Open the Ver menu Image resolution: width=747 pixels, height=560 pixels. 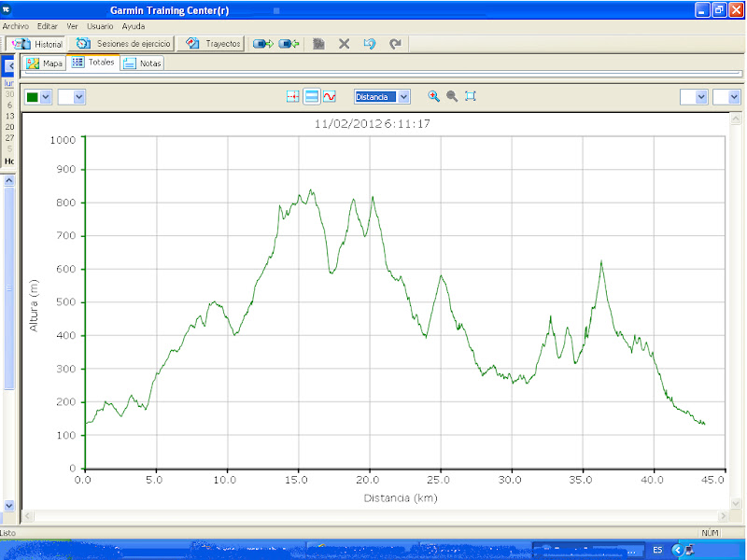coord(72,26)
